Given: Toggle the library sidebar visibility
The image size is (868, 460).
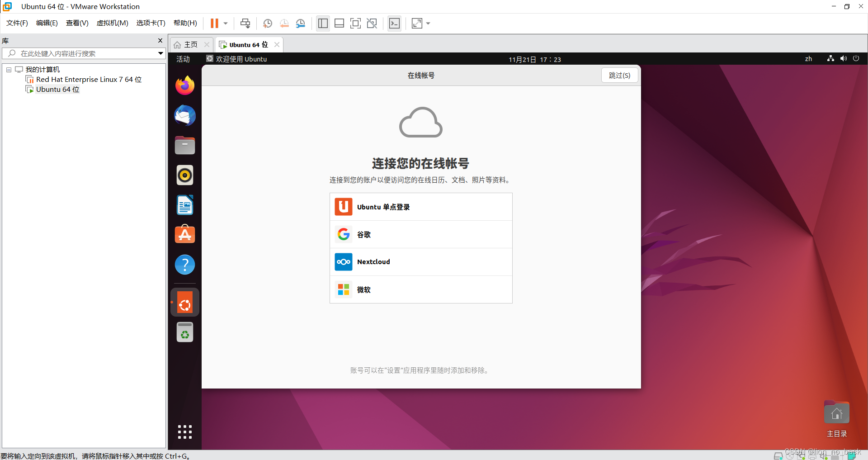Looking at the screenshot, I should 323,23.
